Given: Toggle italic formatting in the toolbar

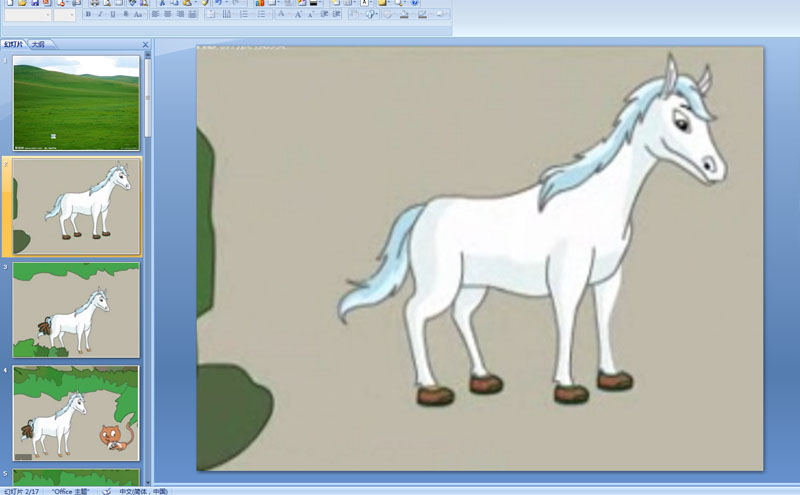Looking at the screenshot, I should 100,14.
